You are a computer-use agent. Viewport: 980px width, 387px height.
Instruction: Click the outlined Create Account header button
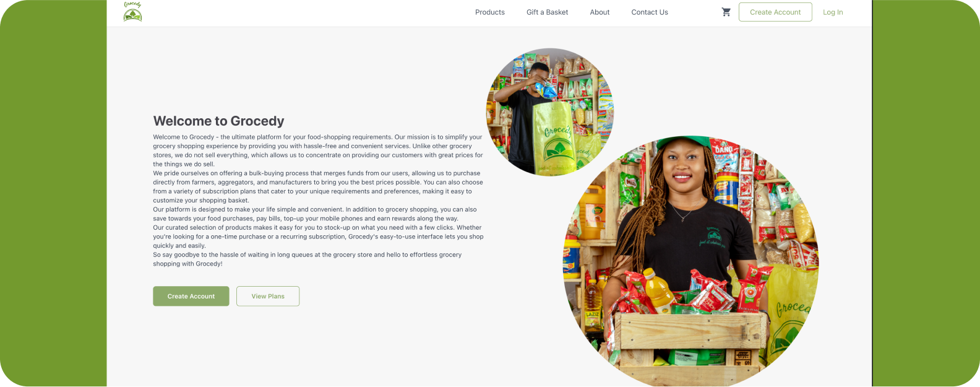775,12
